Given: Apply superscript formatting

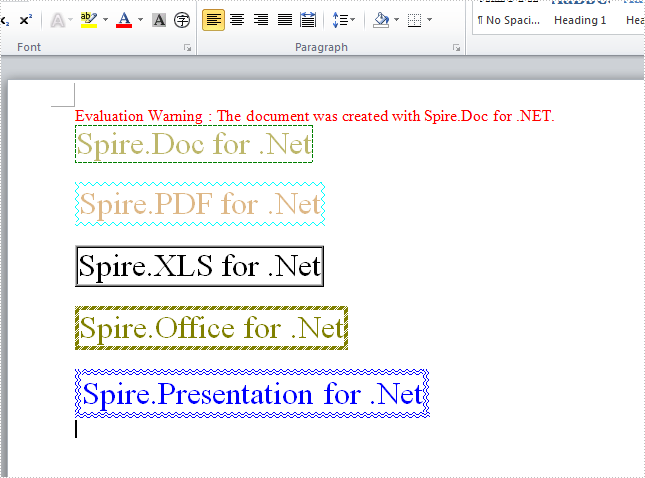Looking at the screenshot, I should 26,20.
